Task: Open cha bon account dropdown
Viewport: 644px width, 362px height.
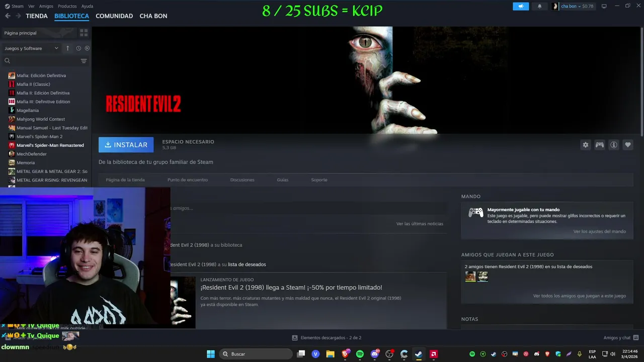Action: 573,6
